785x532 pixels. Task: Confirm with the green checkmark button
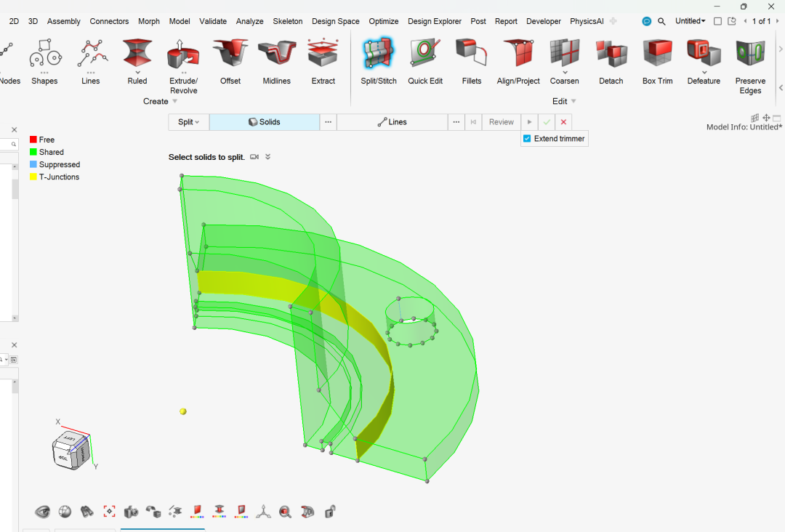[547, 122]
